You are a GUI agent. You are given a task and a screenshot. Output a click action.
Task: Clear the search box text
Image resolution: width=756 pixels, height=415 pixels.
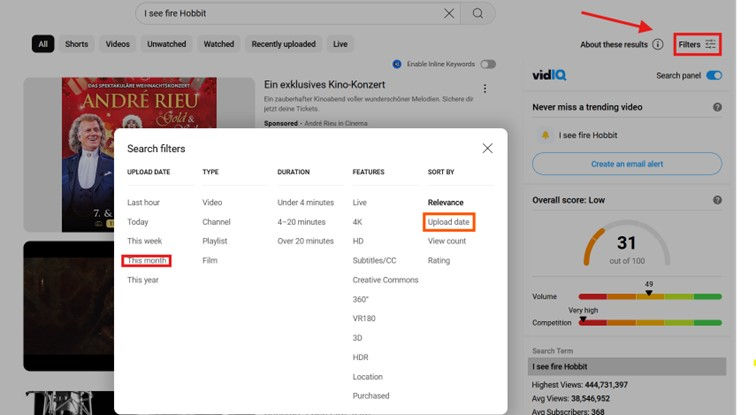click(x=449, y=13)
